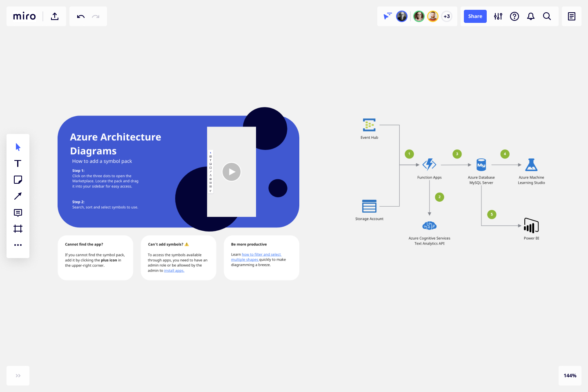Open board search magnifier
Image resolution: width=588 pixels, height=392 pixels.
tap(547, 16)
